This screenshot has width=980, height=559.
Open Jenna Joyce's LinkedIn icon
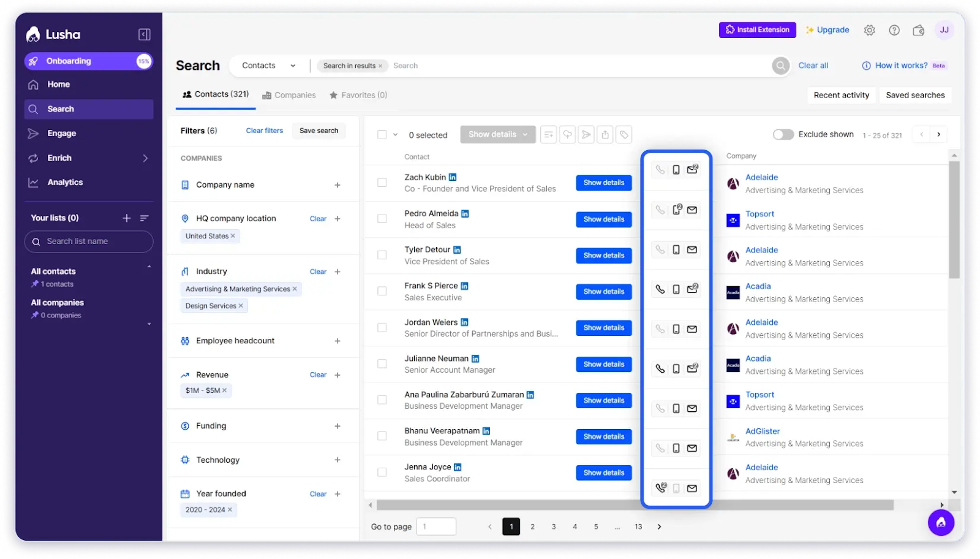[458, 468]
